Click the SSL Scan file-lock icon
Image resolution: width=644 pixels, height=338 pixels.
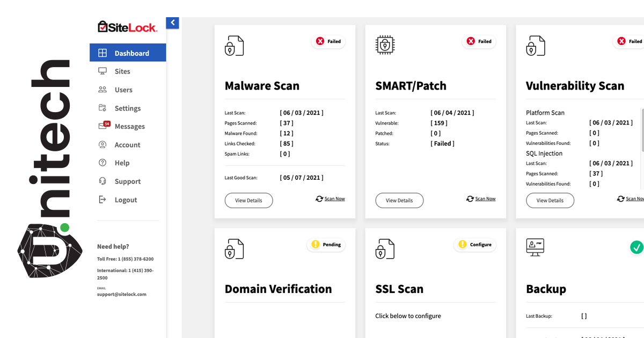coord(385,249)
